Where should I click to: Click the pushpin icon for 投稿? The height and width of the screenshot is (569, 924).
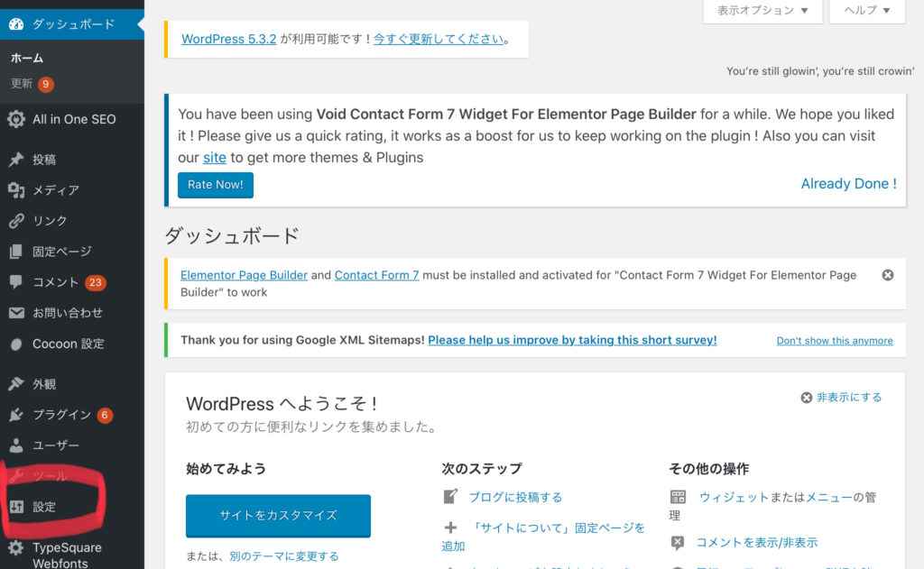pyautogui.click(x=16, y=160)
